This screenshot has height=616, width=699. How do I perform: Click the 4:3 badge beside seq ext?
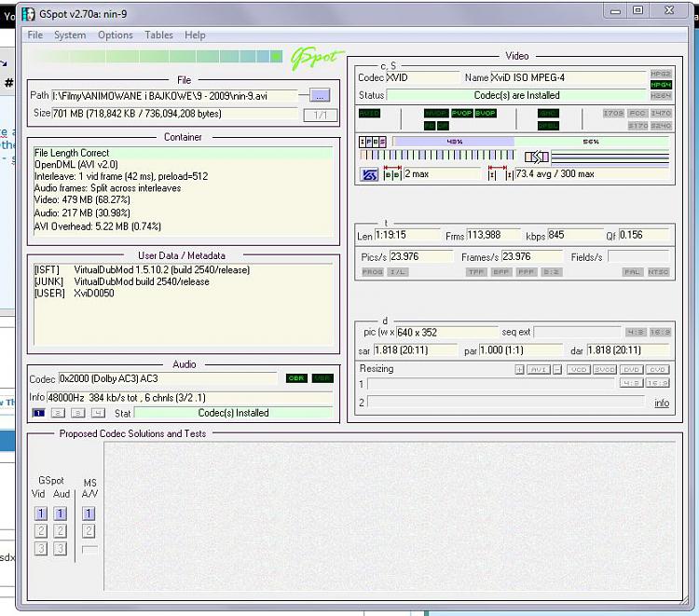tap(636, 332)
